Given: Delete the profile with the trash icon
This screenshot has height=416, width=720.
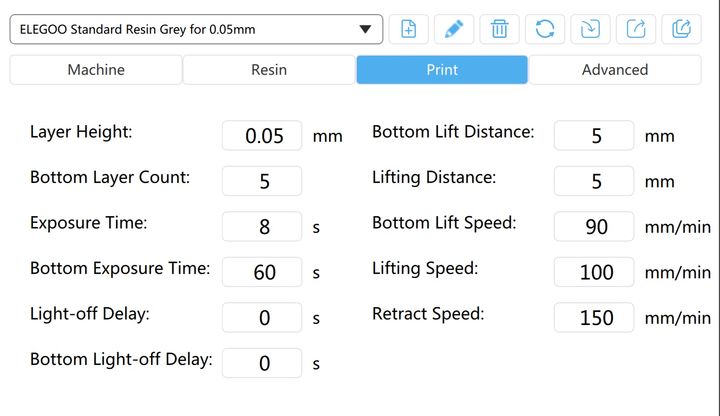Looking at the screenshot, I should point(499,29).
